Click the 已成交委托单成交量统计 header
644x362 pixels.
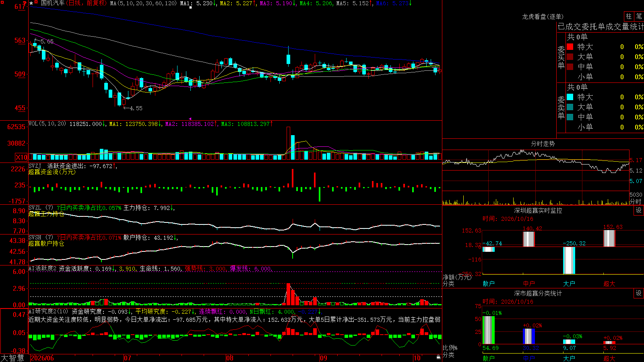coord(601,27)
